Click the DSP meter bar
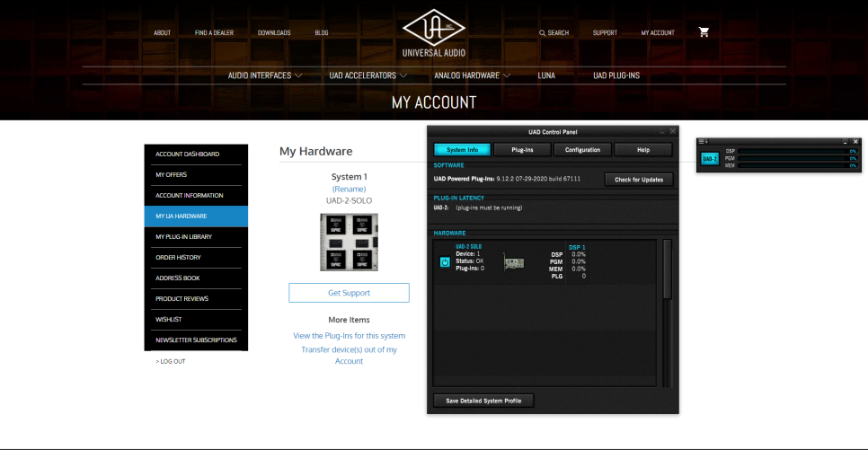 (x=798, y=151)
